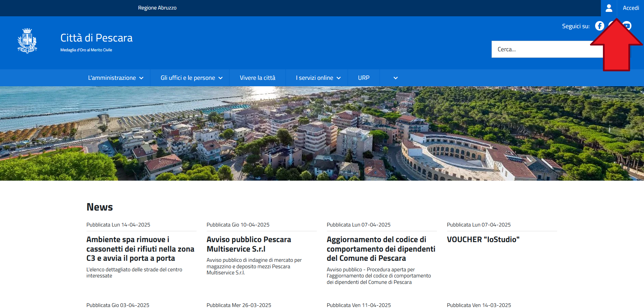Open the URP menu item
The width and height of the screenshot is (644, 308).
[364, 78]
